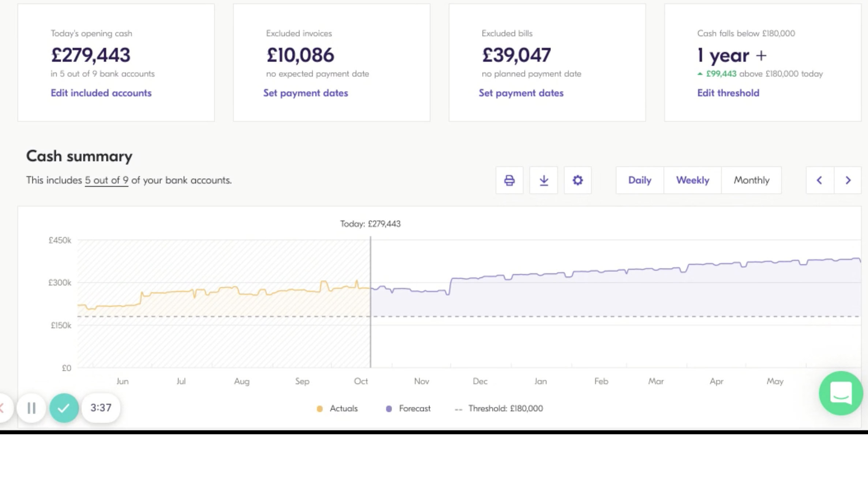Cancel the recording with the red arrow
This screenshot has width=868, height=488.
(4, 408)
